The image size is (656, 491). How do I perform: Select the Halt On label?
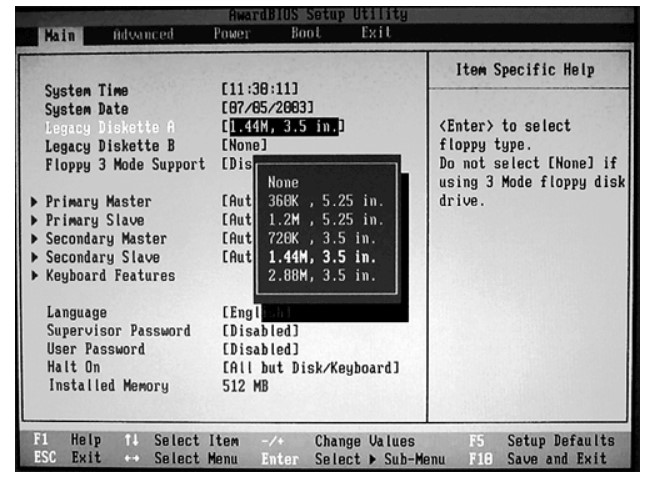[x=74, y=368]
